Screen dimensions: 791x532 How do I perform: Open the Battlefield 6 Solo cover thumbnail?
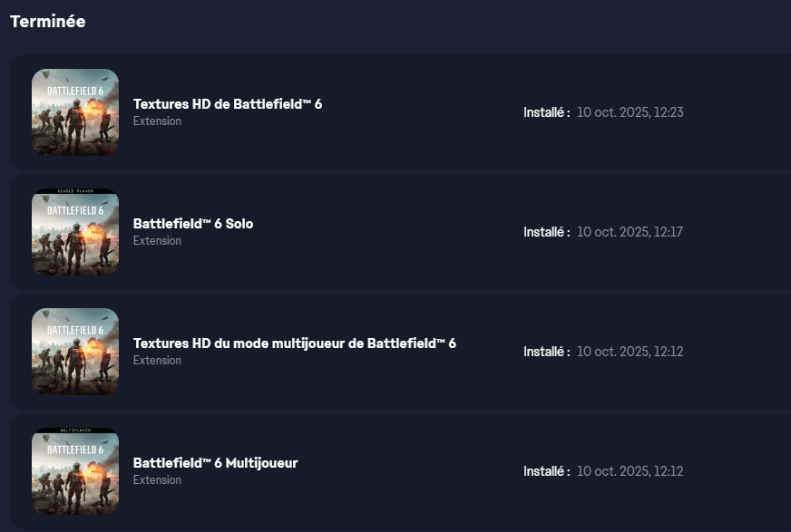click(75, 232)
